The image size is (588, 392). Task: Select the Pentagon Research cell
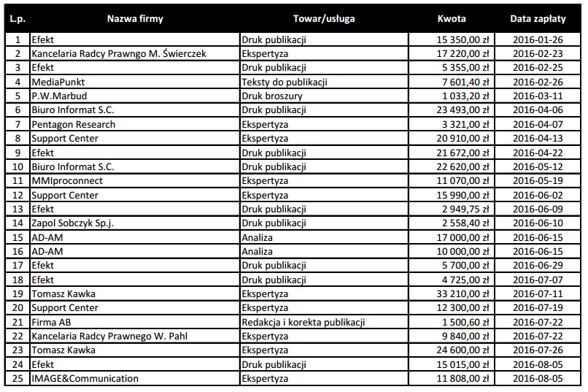tap(73, 124)
